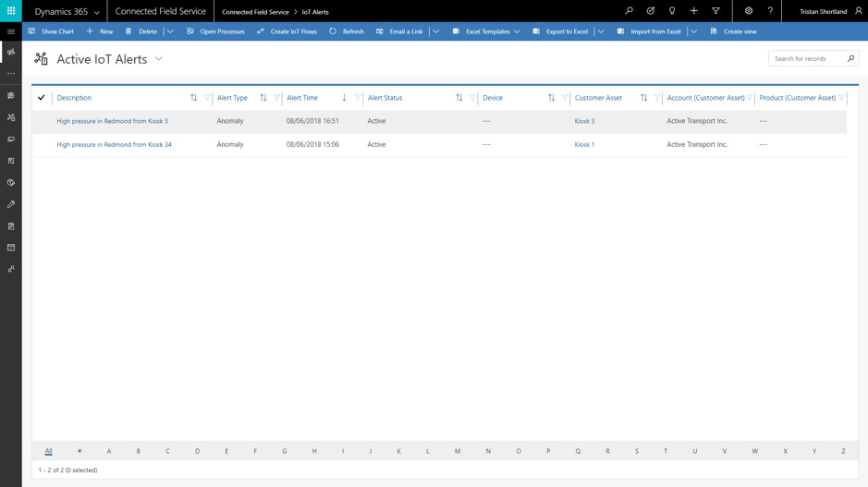Expand the Export to Excel options arrow
The image size is (868, 487).
(x=601, y=31)
